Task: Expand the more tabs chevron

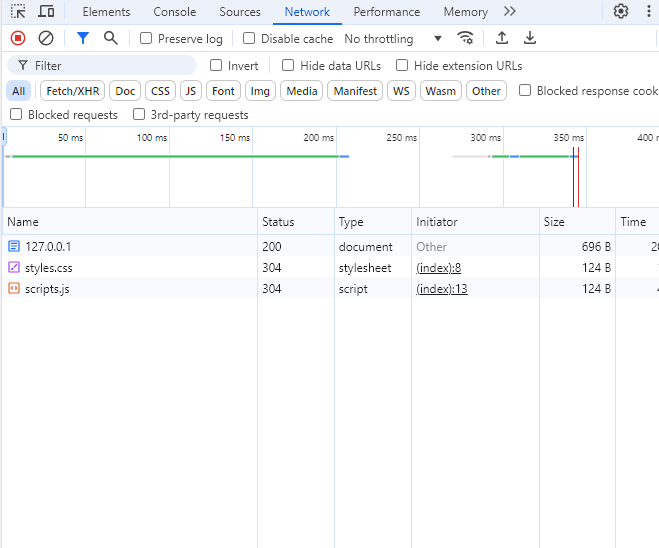Action: [510, 11]
